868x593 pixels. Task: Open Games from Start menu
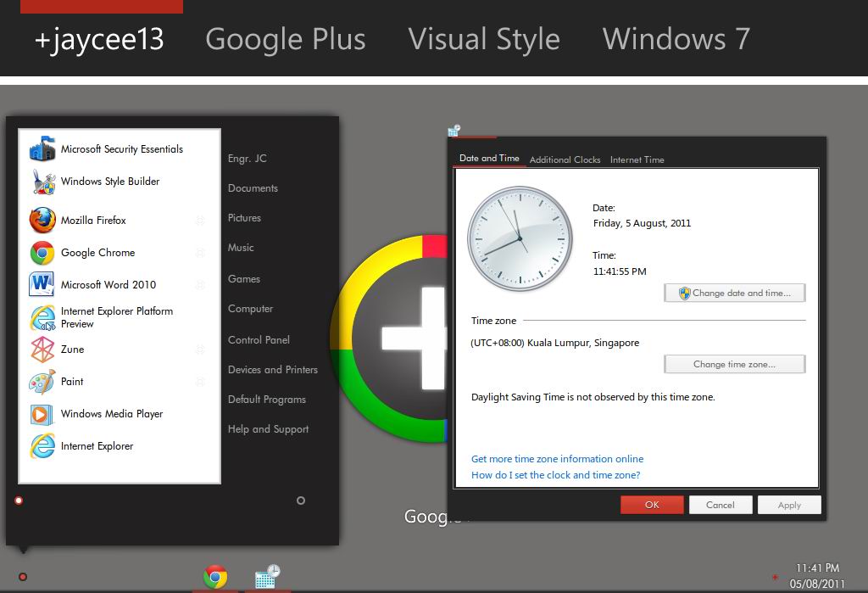coord(244,279)
